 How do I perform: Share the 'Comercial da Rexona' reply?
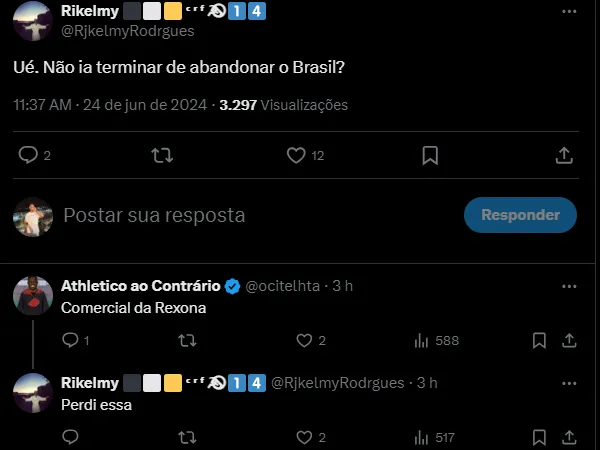[x=569, y=340]
